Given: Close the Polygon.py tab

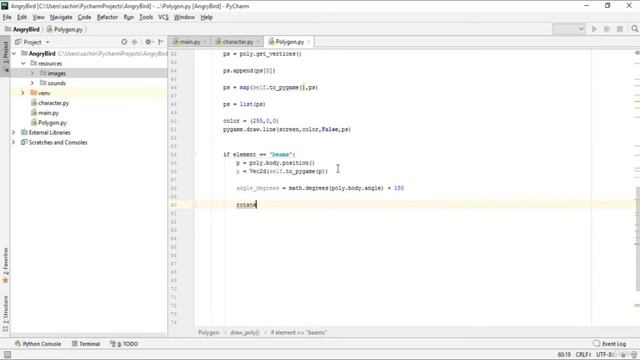Looking at the screenshot, I should 309,42.
